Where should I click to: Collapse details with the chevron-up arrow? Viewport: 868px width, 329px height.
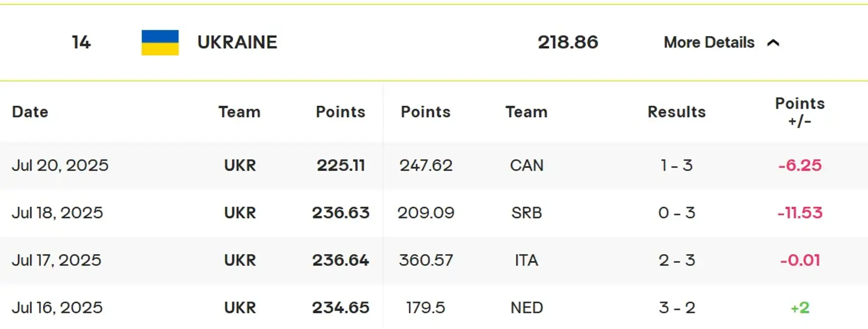[x=774, y=42]
